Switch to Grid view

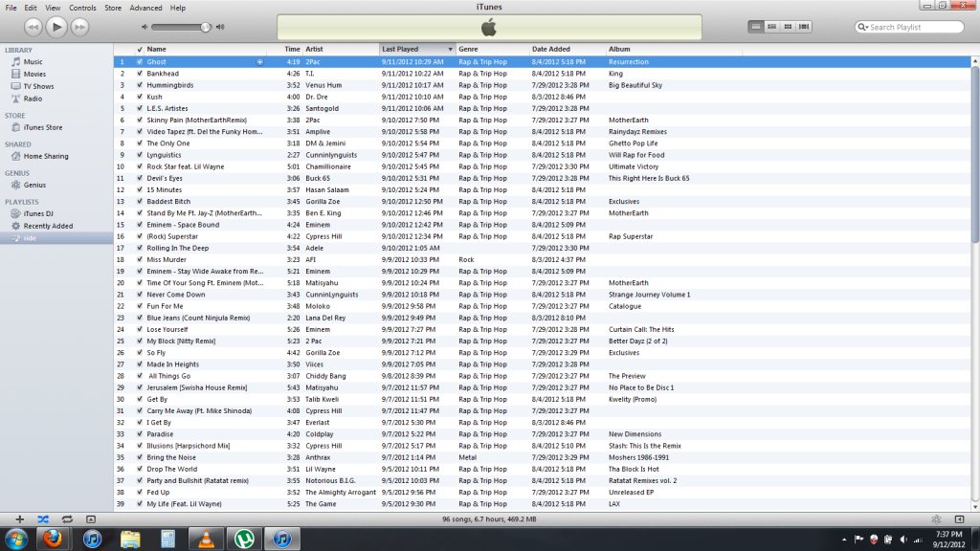pyautogui.click(x=788, y=27)
